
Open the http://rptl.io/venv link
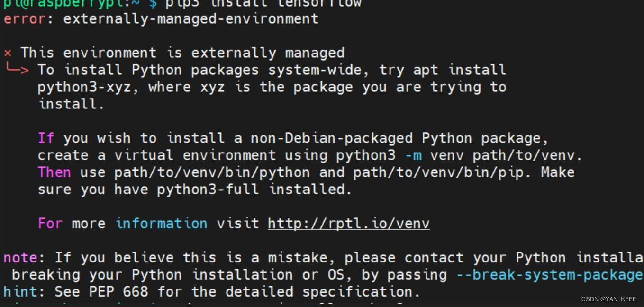pos(348,223)
